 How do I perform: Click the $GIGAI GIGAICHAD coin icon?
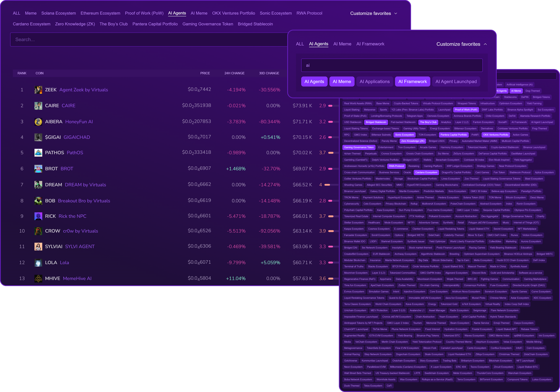coord(38,137)
